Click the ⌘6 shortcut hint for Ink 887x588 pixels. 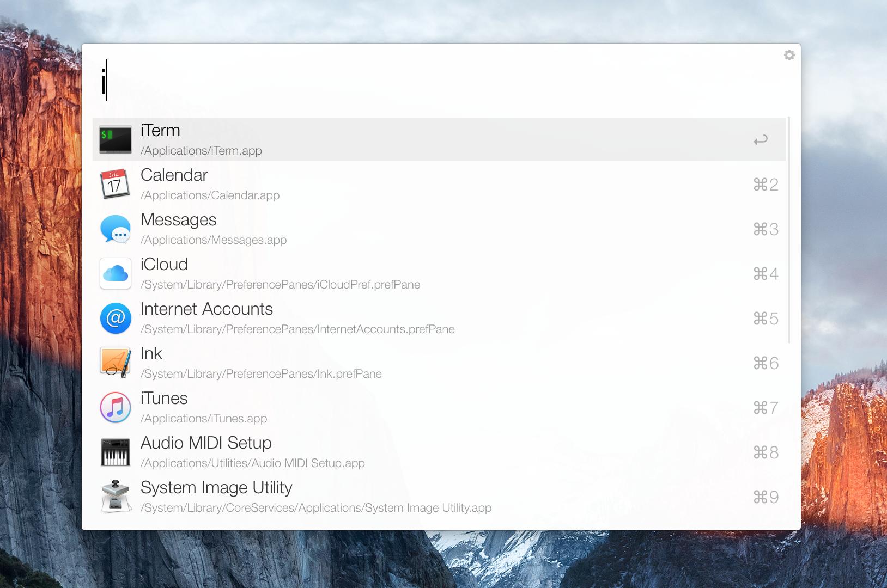(766, 363)
